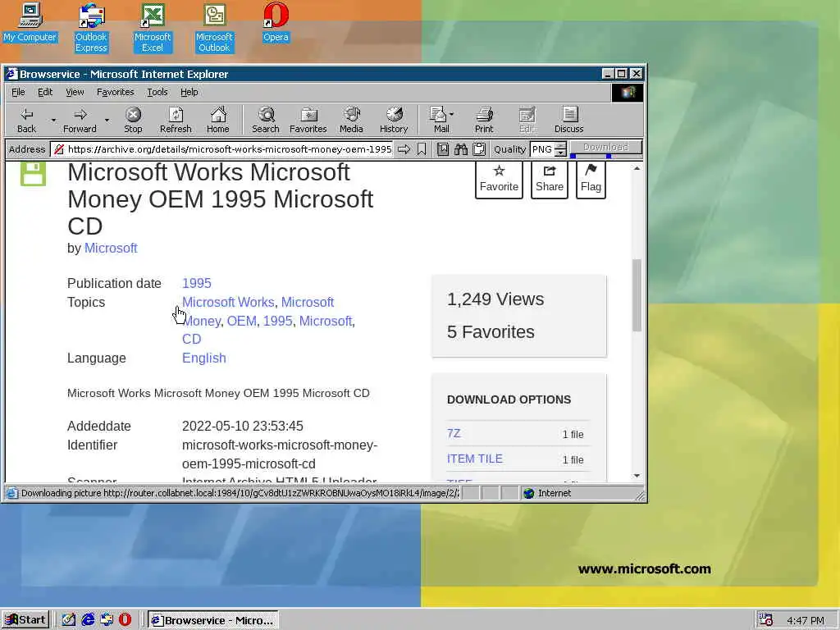Open the File menu

click(x=18, y=92)
